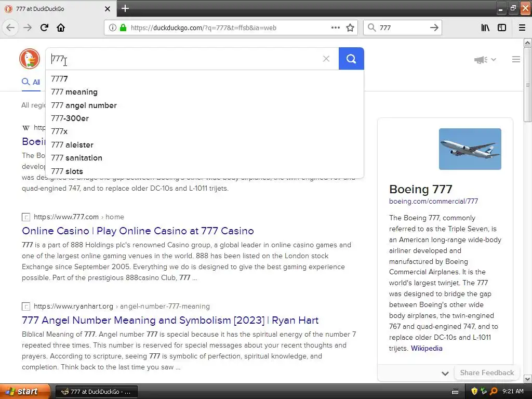This screenshot has width=532, height=399.
Task: Toggle the sidebar view icon
Action: tap(502, 28)
